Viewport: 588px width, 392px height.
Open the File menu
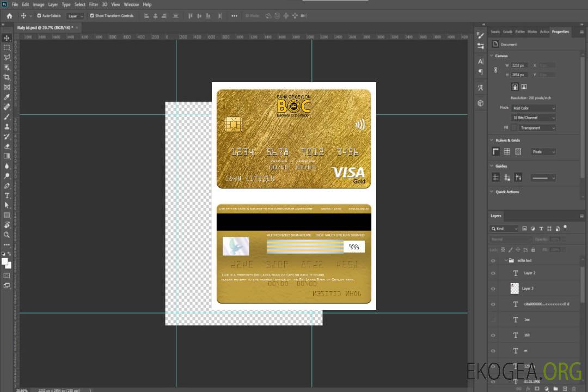[x=15, y=4]
